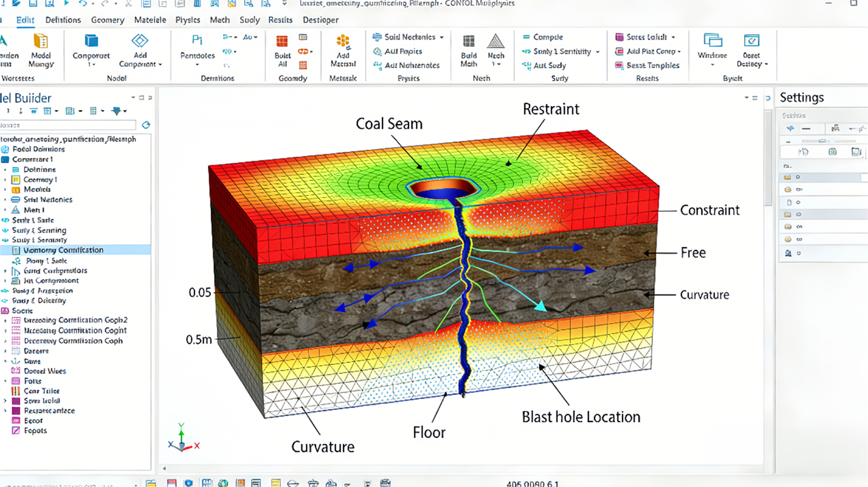
Task: Open the Pemdotes parameters icon
Action: point(197,40)
